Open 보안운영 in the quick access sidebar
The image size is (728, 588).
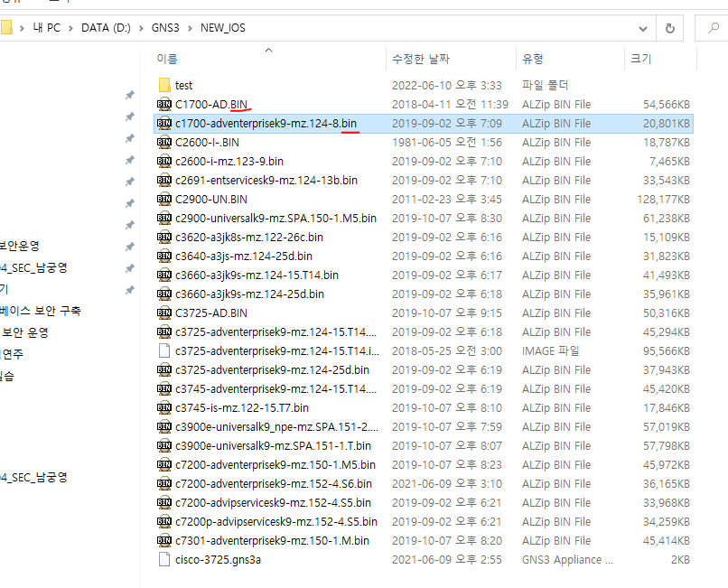coord(20,247)
